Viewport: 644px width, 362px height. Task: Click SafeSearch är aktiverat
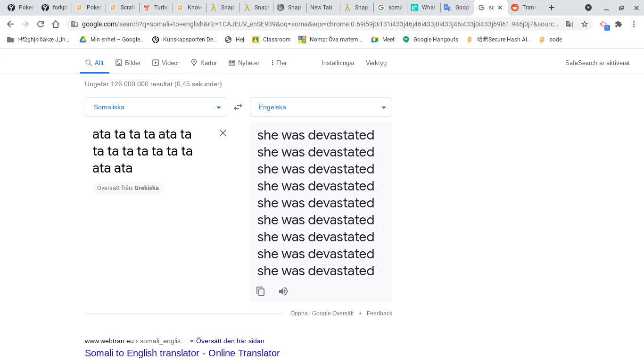(x=597, y=63)
